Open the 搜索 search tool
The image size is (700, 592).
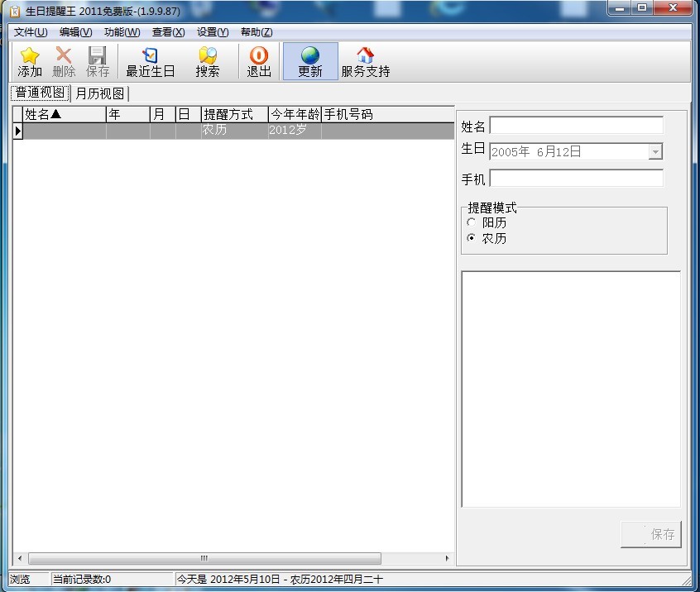[x=208, y=56]
